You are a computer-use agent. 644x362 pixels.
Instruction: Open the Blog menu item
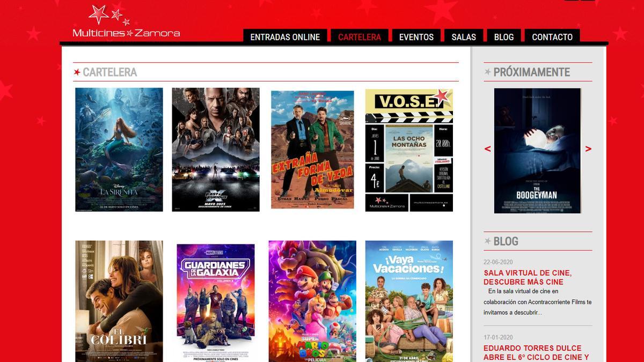coord(503,37)
